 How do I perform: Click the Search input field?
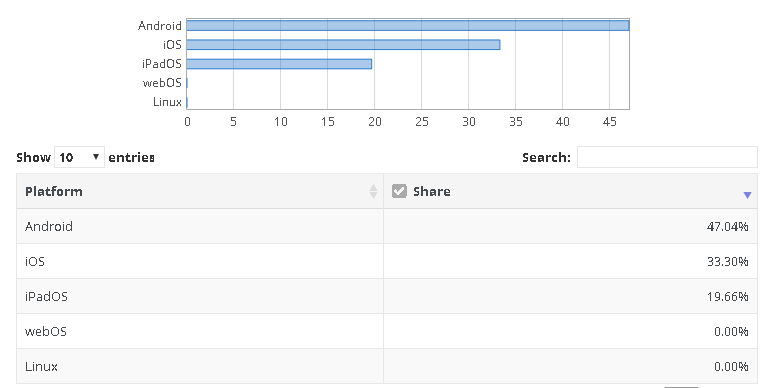point(667,157)
